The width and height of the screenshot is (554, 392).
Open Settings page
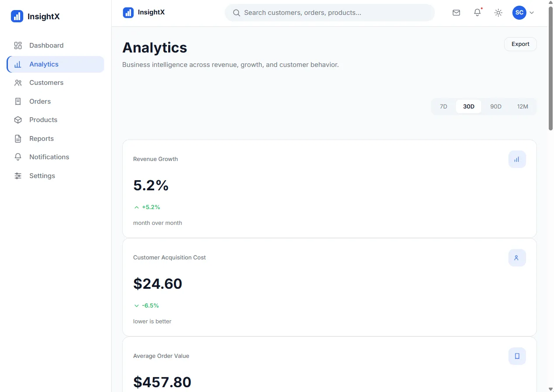click(x=56, y=176)
